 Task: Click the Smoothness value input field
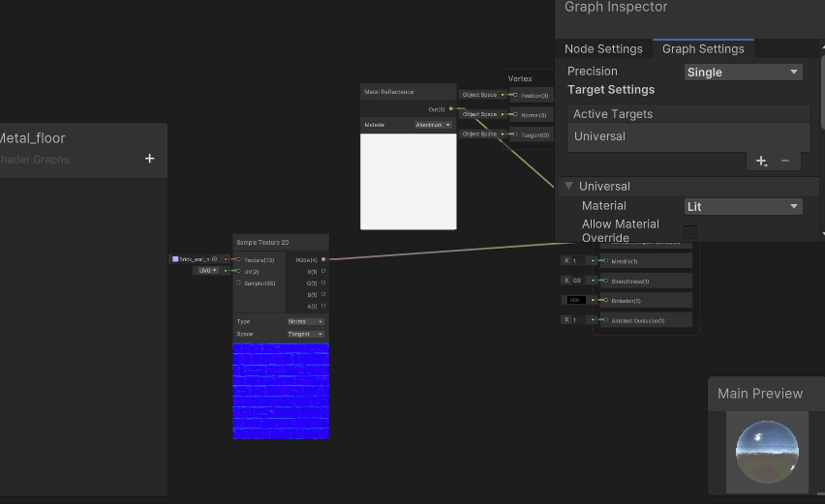tap(576, 281)
